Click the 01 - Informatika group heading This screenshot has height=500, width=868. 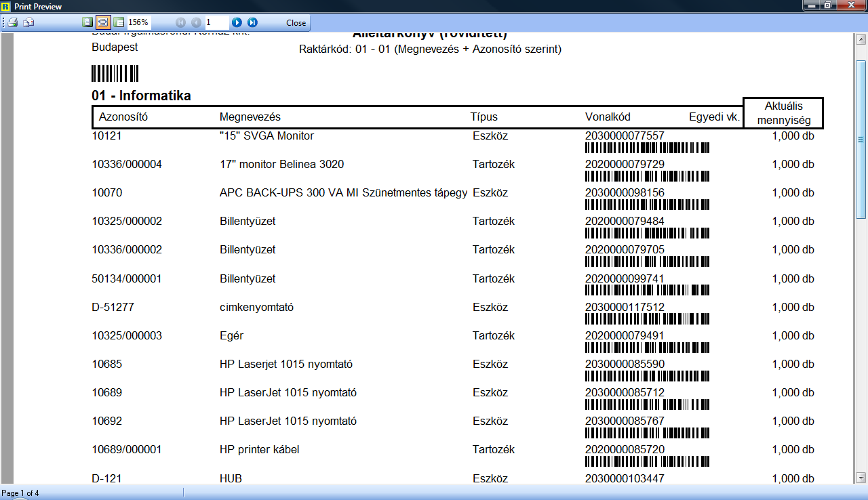coord(142,96)
